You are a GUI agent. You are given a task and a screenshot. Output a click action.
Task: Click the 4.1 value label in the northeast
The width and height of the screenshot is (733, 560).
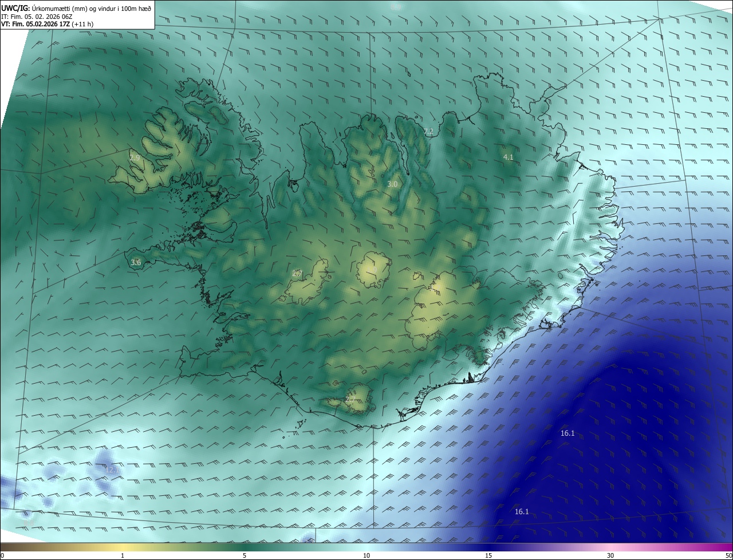[508, 157]
